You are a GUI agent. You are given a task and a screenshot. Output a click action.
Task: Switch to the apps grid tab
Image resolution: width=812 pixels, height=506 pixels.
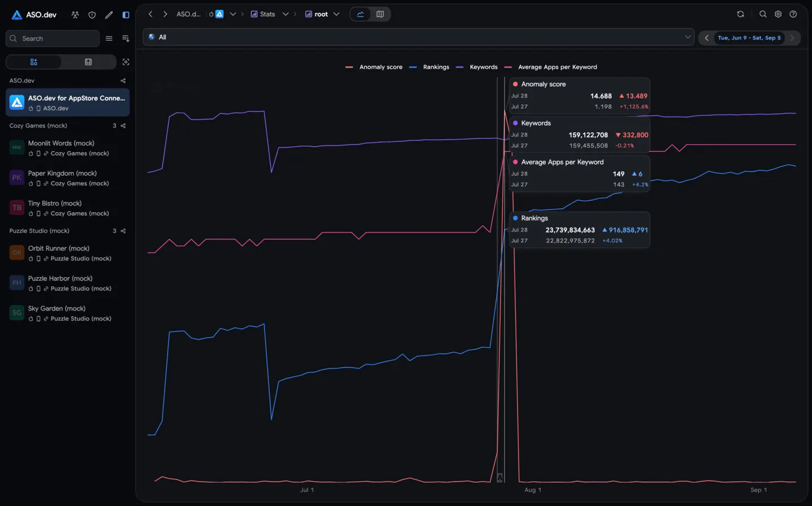point(34,62)
